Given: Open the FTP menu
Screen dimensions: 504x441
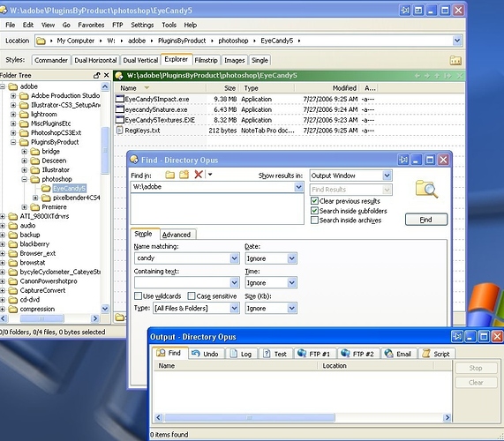Looking at the screenshot, I should [x=117, y=25].
